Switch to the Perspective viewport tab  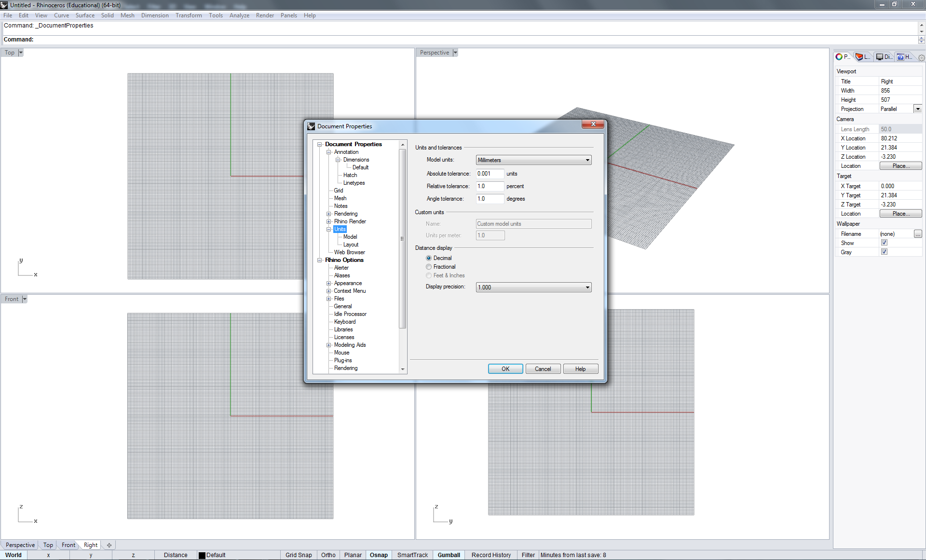[x=20, y=545]
